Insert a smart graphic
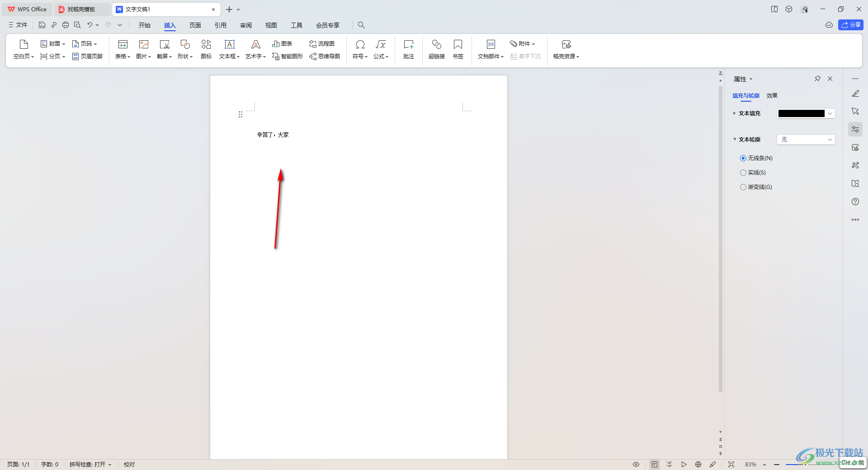 [x=288, y=56]
